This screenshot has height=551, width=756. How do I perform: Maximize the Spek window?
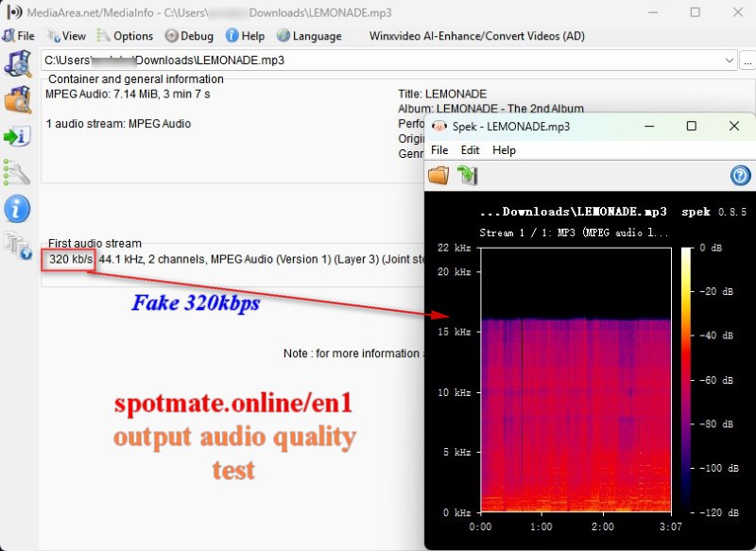[x=692, y=127]
